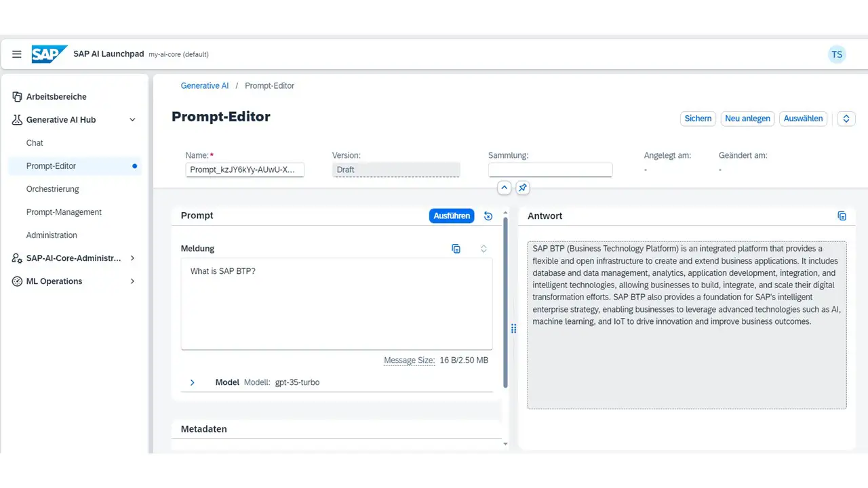Click the Sammlung input field
868x488 pixels.
pos(550,169)
